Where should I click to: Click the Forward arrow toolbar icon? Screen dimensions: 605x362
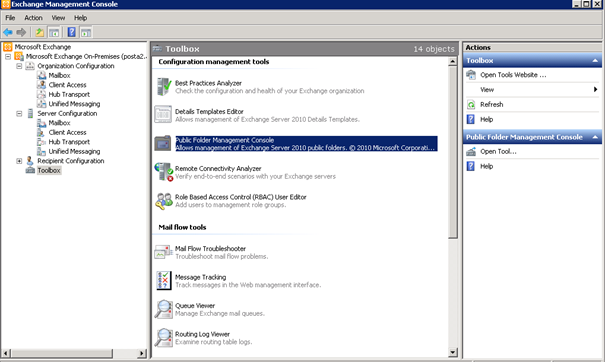[x=21, y=32]
